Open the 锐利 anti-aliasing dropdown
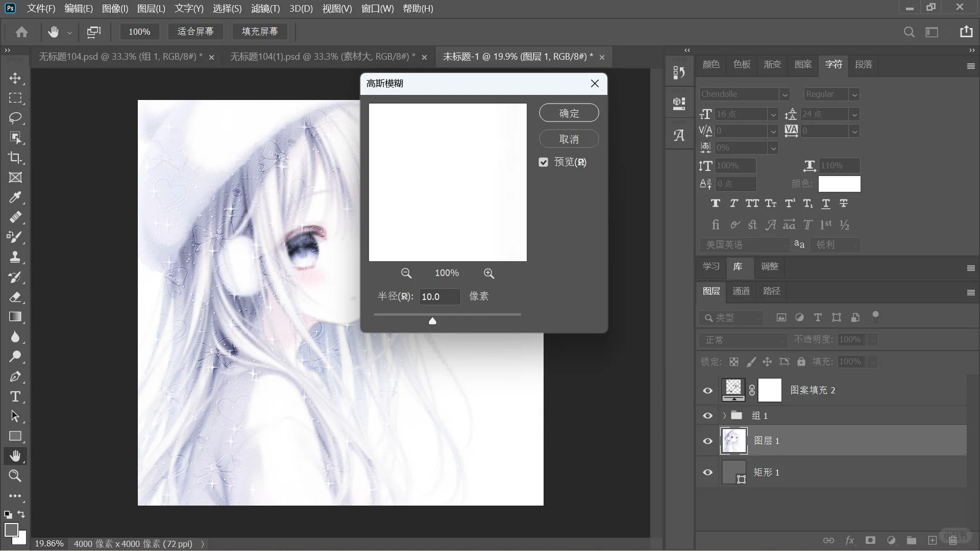The image size is (980, 551). pos(835,245)
